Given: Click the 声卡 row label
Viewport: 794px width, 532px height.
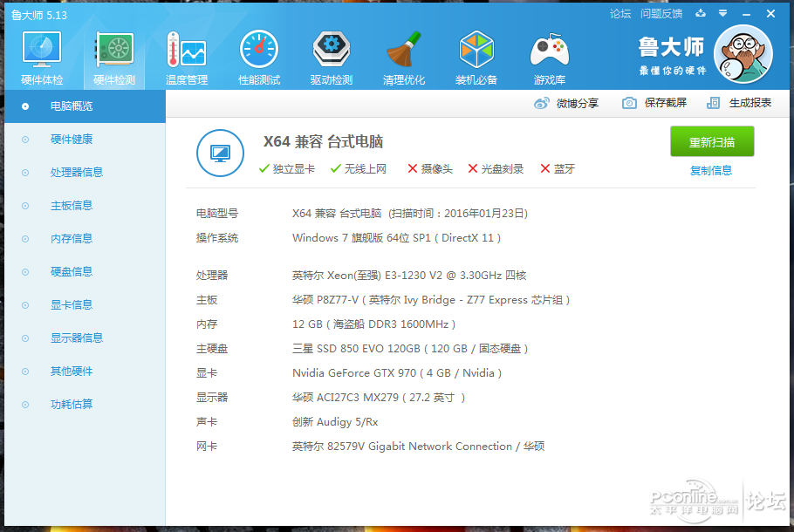Looking at the screenshot, I should (x=207, y=422).
